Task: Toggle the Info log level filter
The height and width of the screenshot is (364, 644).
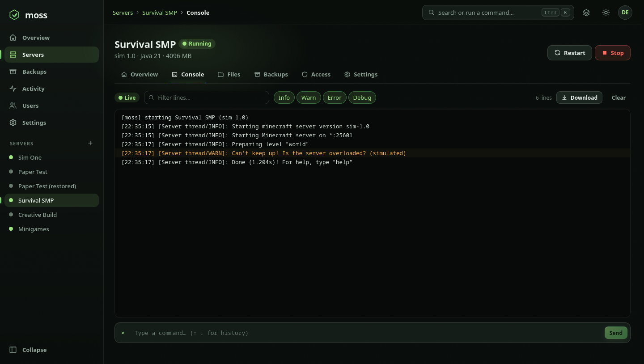Action: [284, 97]
